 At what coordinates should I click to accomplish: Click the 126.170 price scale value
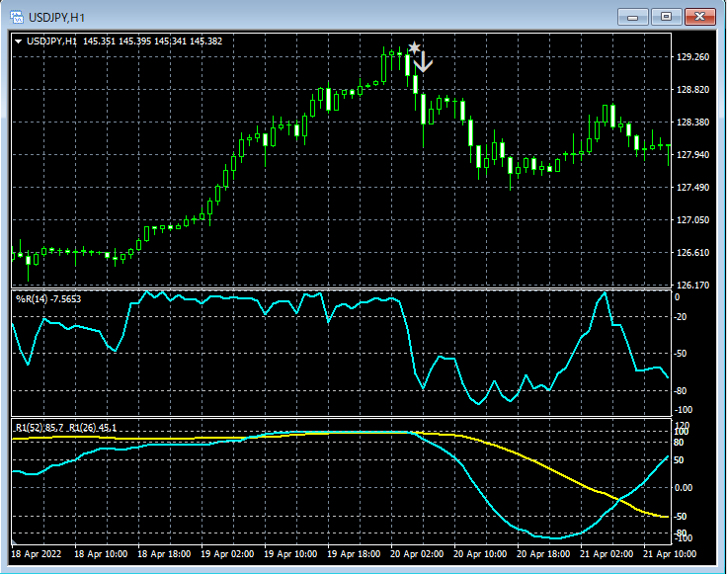(x=692, y=286)
